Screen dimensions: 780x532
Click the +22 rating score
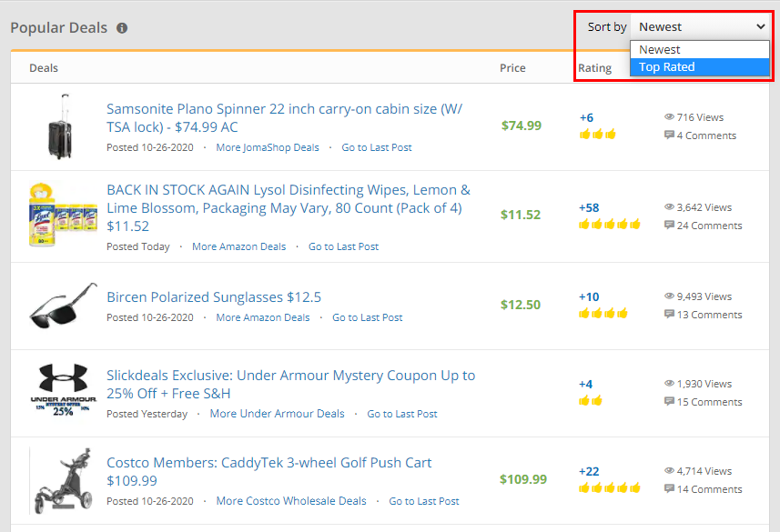click(589, 471)
